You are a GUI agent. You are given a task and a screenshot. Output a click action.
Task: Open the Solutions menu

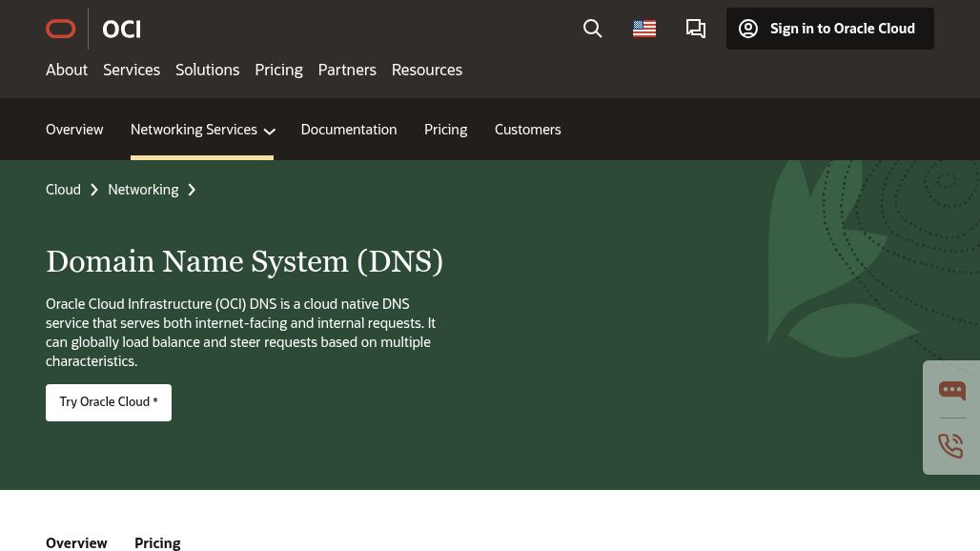point(207,70)
